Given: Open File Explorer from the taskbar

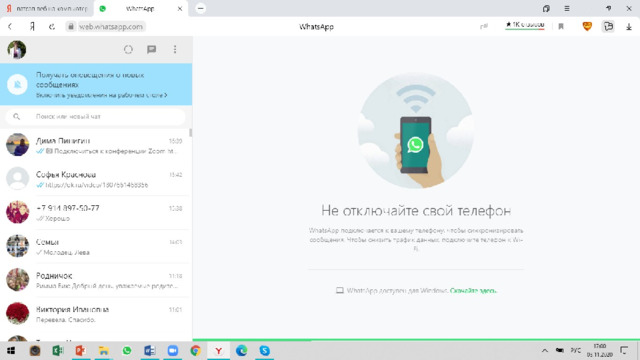Looking at the screenshot, I should [x=104, y=351].
